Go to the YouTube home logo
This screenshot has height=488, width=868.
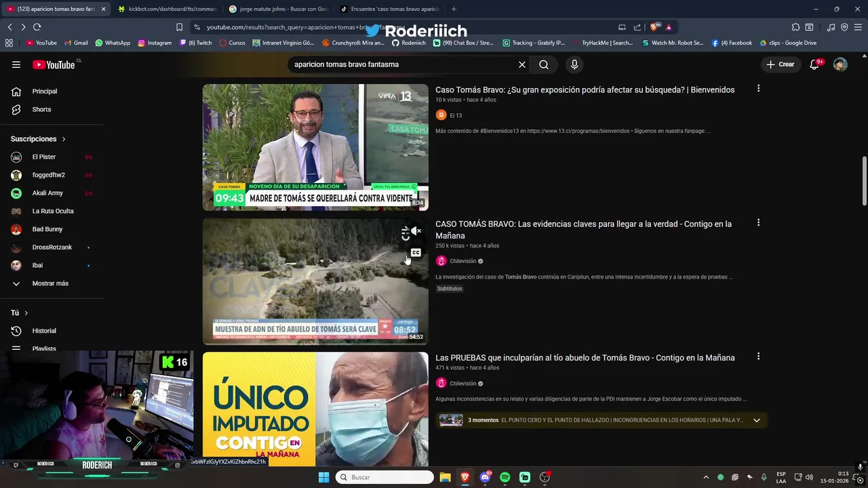pyautogui.click(x=54, y=64)
